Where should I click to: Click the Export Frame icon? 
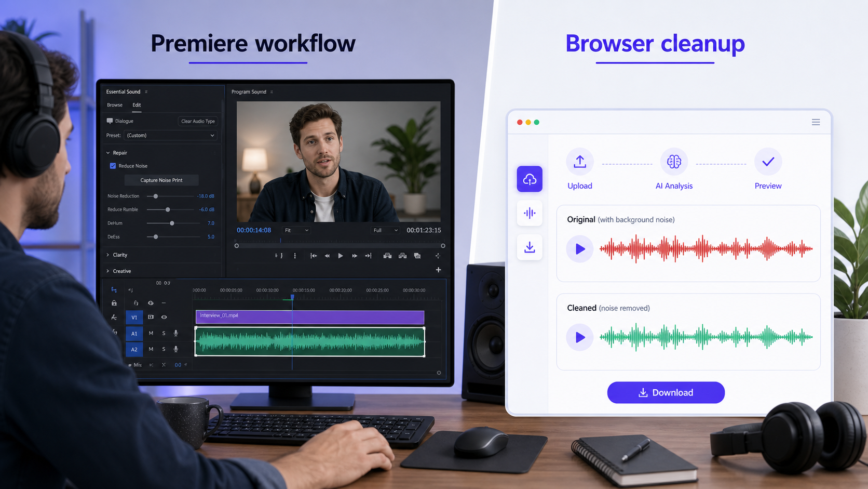[x=417, y=256]
